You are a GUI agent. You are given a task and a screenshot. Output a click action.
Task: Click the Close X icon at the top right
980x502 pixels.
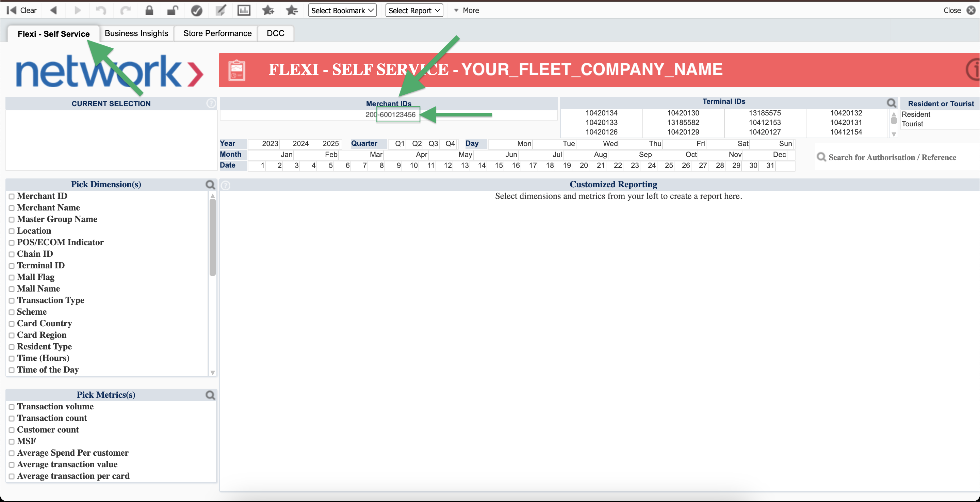click(x=971, y=10)
